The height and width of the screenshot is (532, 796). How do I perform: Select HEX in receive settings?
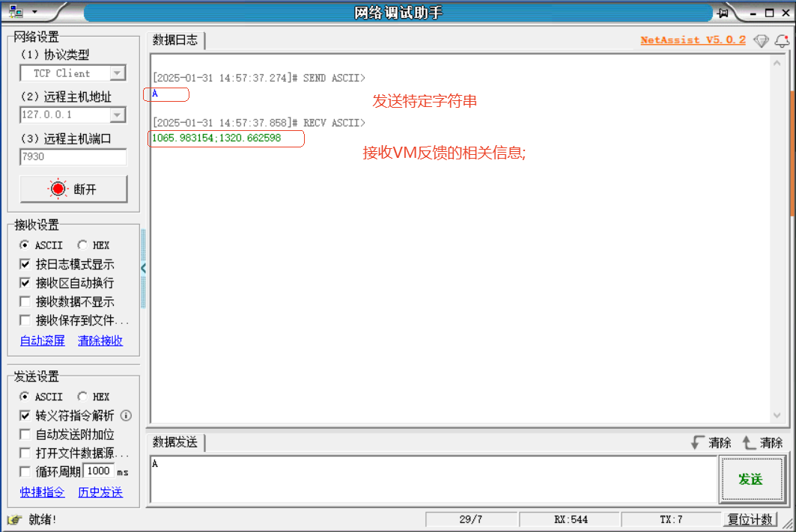click(94, 245)
